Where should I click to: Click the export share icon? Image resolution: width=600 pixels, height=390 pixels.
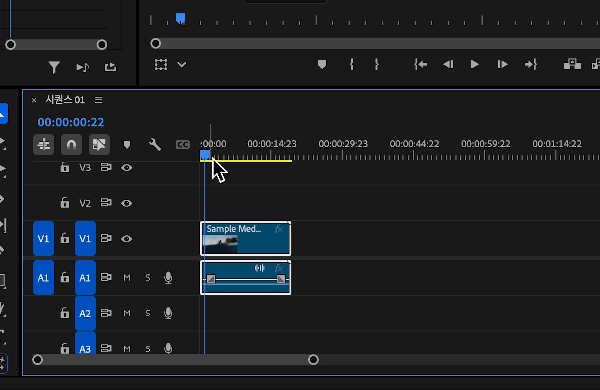[x=110, y=67]
